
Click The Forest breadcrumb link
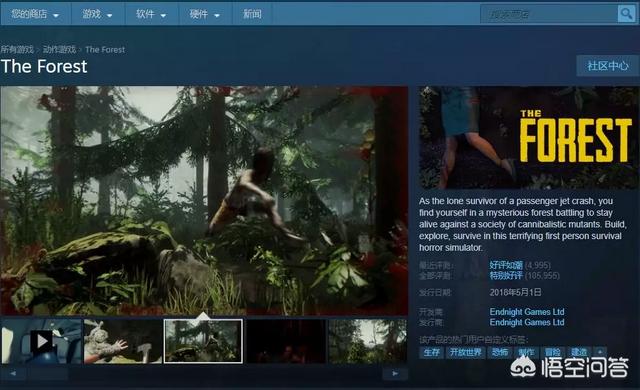coord(105,49)
